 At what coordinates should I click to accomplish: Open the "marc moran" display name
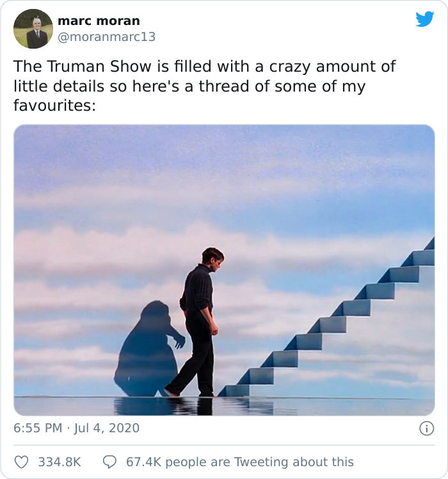click(99, 21)
